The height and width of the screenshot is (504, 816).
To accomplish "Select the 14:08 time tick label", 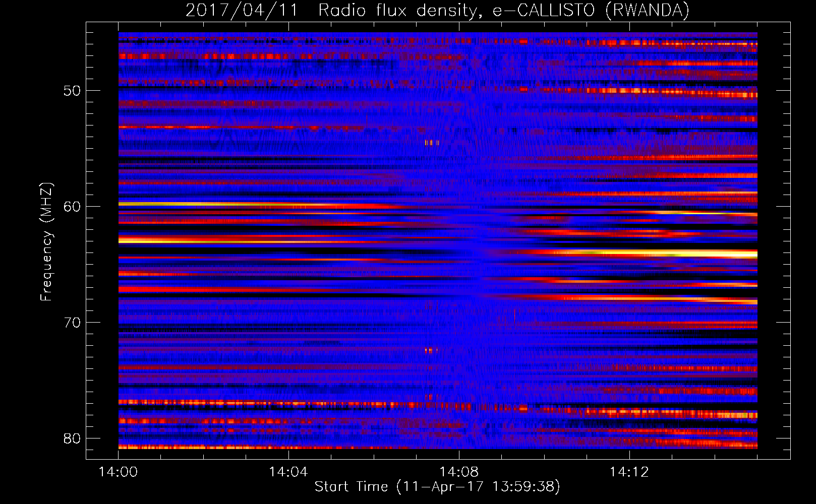I will coord(459,472).
